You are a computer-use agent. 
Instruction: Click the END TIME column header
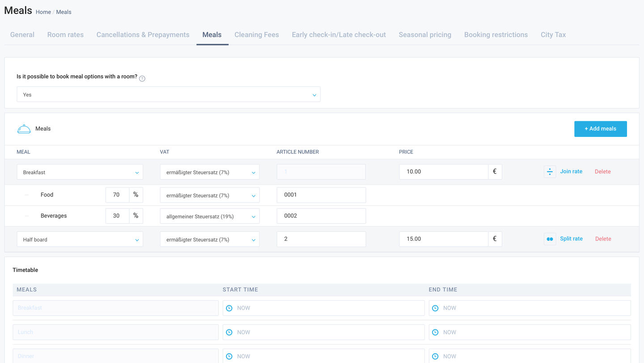(x=443, y=290)
